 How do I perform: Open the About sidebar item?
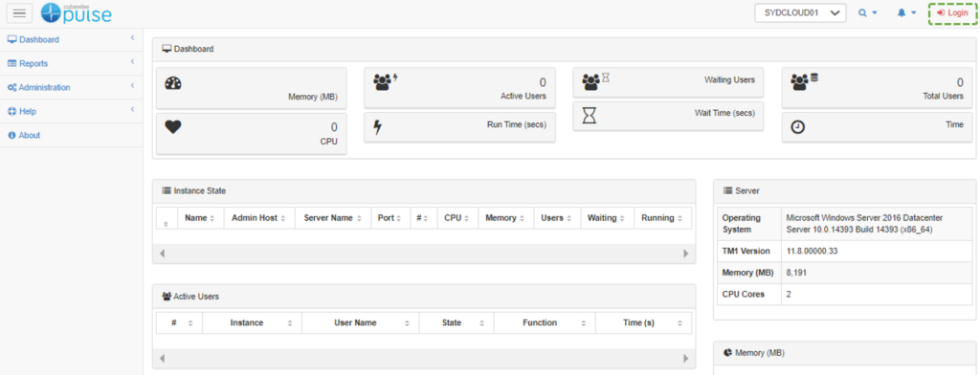(x=72, y=135)
